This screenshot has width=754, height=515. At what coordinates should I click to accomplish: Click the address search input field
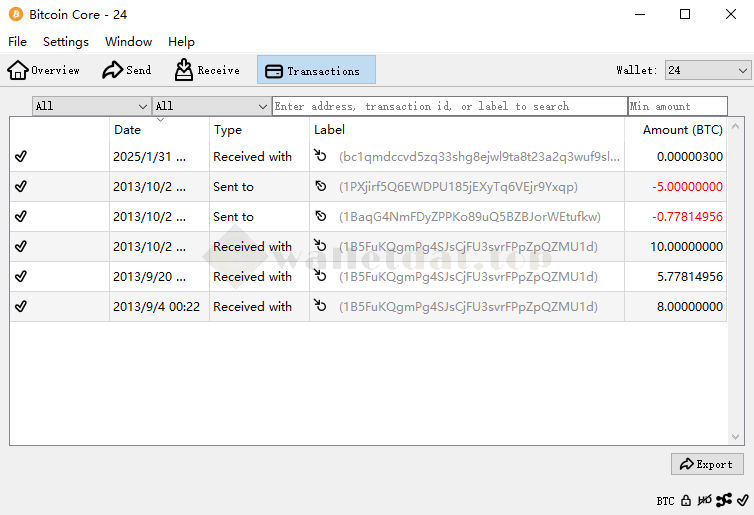(449, 106)
